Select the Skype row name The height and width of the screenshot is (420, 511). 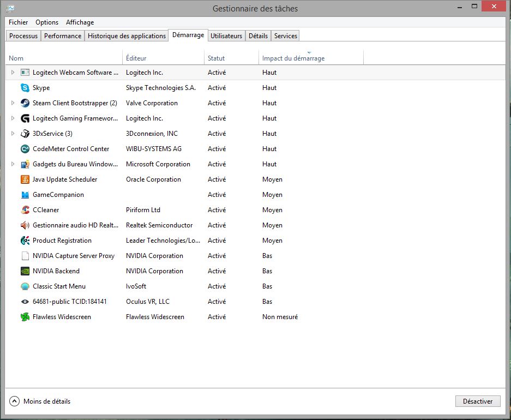coord(41,88)
